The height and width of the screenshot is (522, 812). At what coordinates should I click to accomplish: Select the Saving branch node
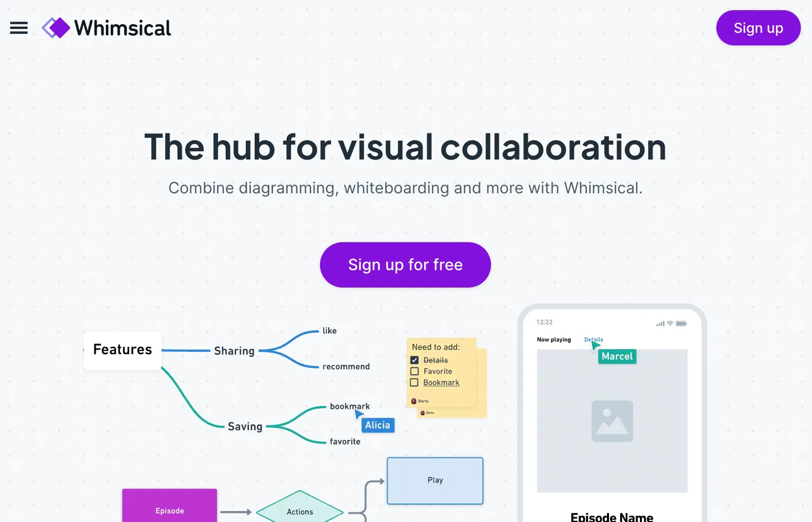(245, 427)
